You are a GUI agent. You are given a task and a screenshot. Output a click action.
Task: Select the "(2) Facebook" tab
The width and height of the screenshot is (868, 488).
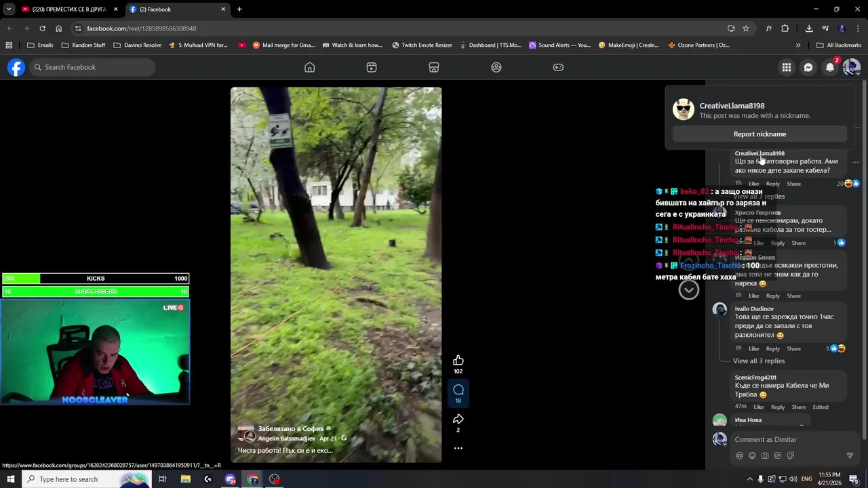(x=178, y=9)
